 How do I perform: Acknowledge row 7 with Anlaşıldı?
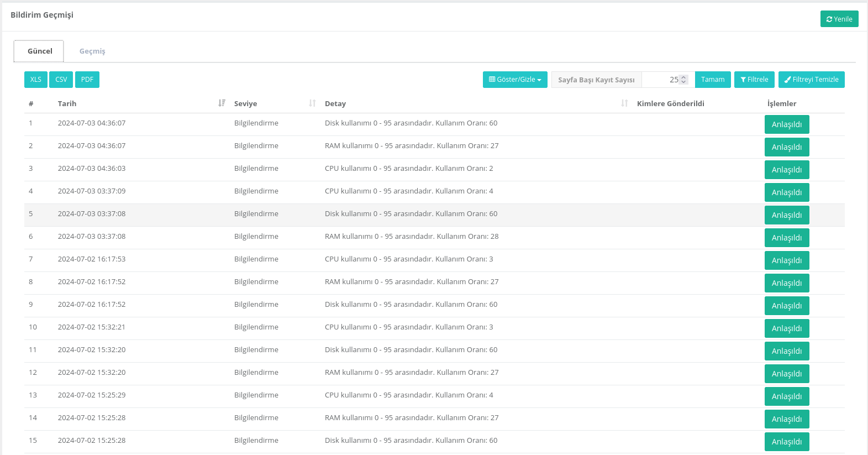pyautogui.click(x=787, y=260)
